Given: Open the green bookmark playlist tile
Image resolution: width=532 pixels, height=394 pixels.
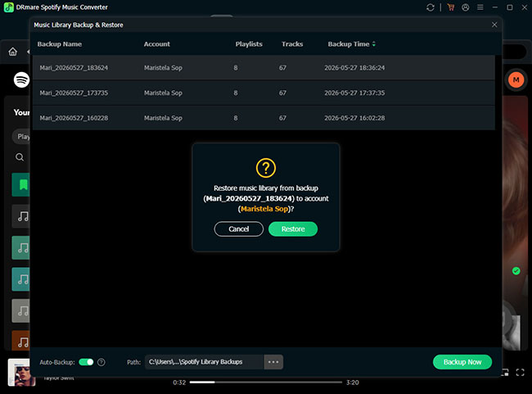Looking at the screenshot, I should click(x=20, y=185).
